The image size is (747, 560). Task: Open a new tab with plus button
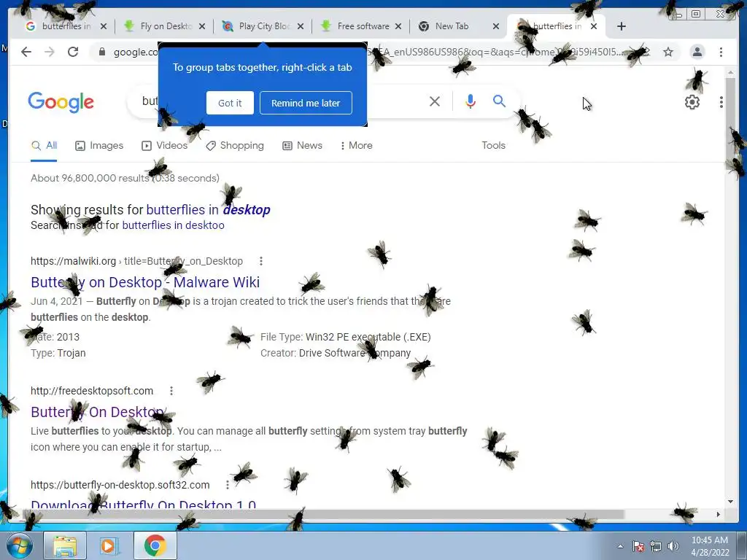coord(622,26)
